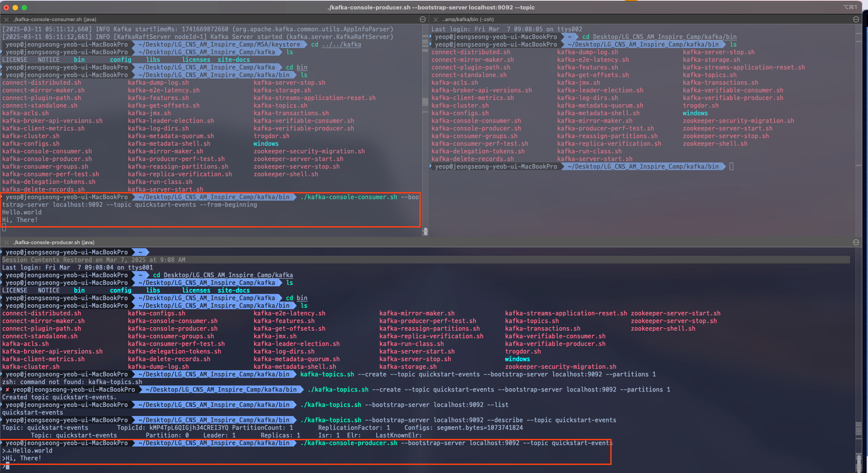Click 'Configs: segment.bytes=1073741824' in describe output
The image size is (868, 473).
click(463, 428)
